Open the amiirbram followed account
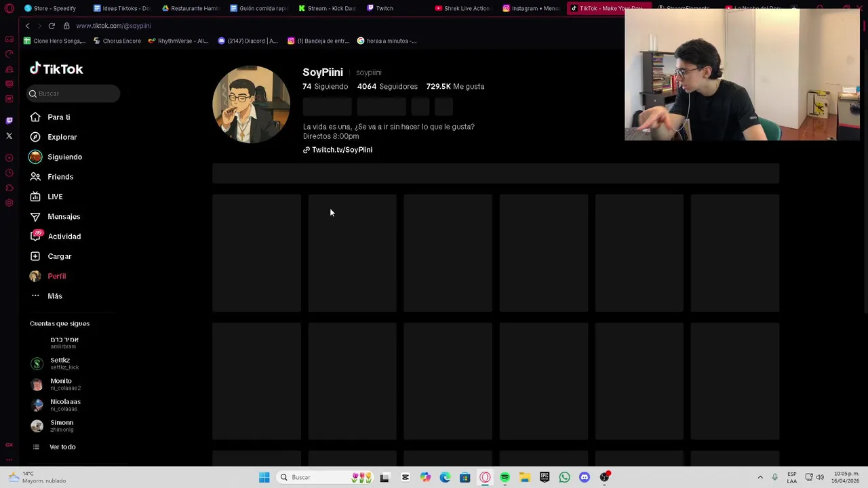This screenshot has height=488, width=868. click(x=64, y=343)
